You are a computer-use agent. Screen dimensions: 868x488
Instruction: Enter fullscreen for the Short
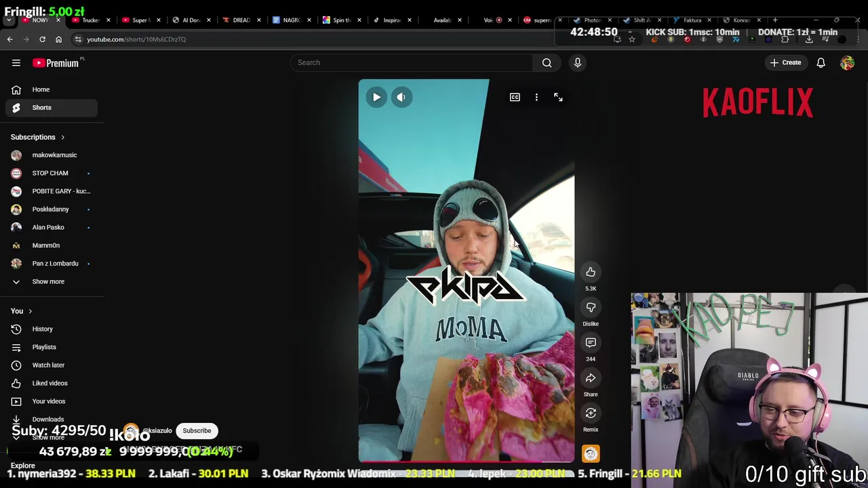tap(558, 97)
